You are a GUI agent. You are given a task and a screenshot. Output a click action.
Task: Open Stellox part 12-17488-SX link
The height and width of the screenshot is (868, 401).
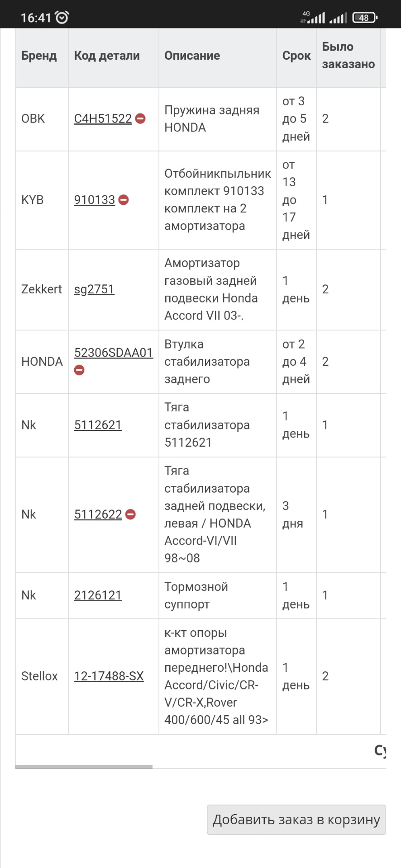pyautogui.click(x=109, y=676)
